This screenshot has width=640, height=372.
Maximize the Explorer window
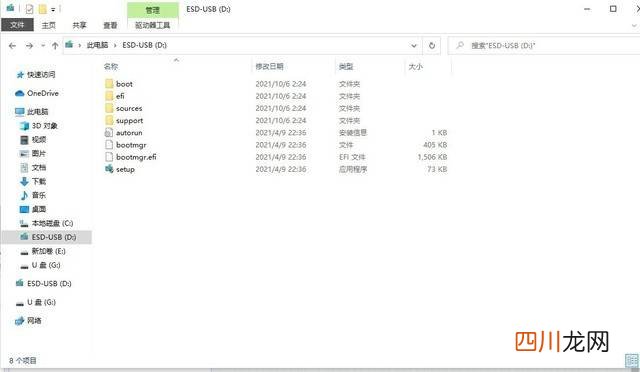613,9
